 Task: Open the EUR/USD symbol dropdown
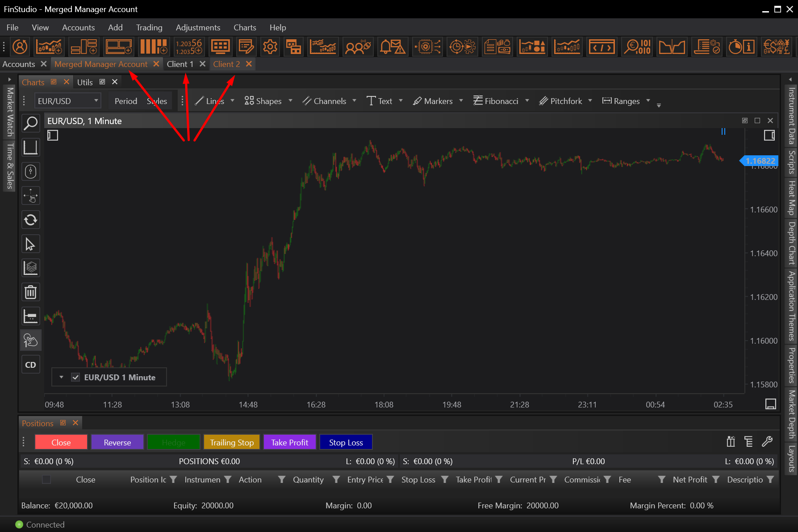pos(68,101)
